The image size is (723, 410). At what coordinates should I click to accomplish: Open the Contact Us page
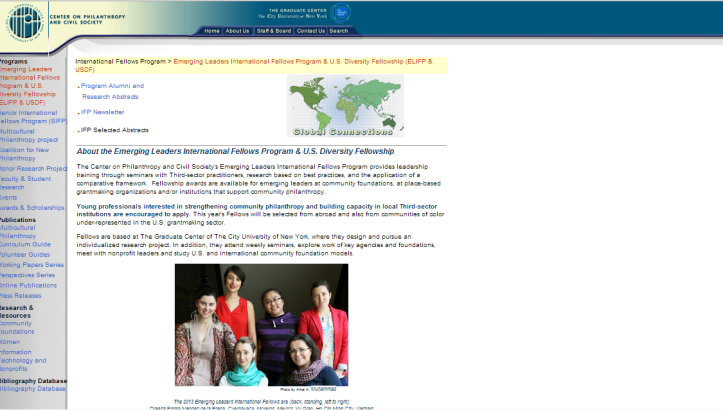tap(310, 31)
